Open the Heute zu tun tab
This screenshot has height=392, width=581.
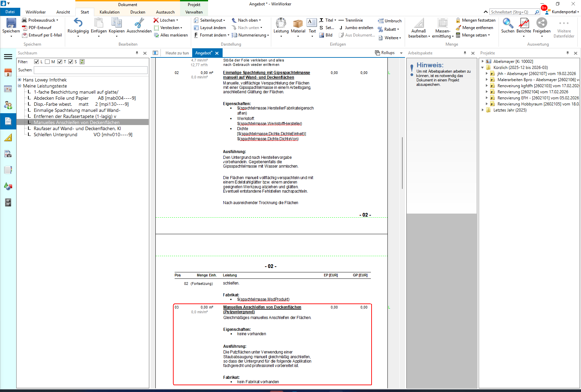[x=177, y=53]
